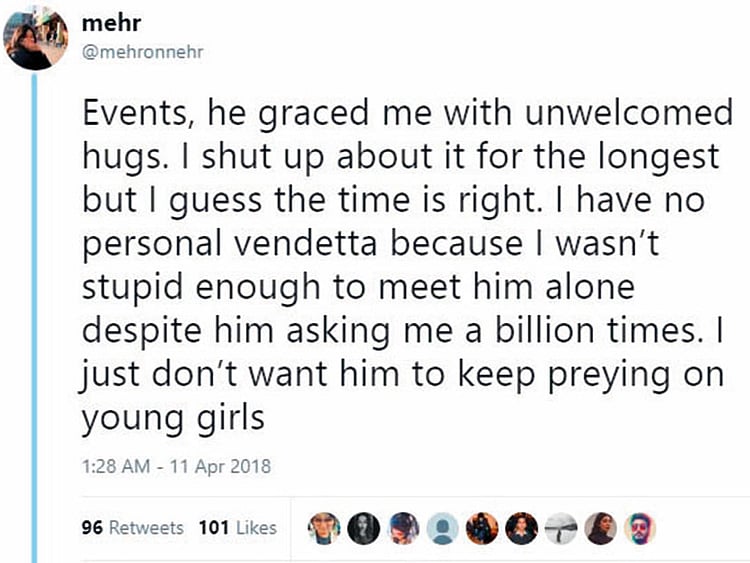Click the white-background liker avatar, seventh in row
Image resolution: width=750 pixels, height=563 pixels.
coord(561,527)
